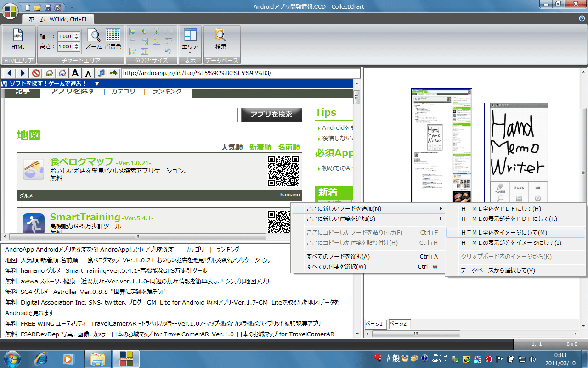Click the save floppy disk icon
The height and width of the screenshot is (368, 588).
point(48,7)
